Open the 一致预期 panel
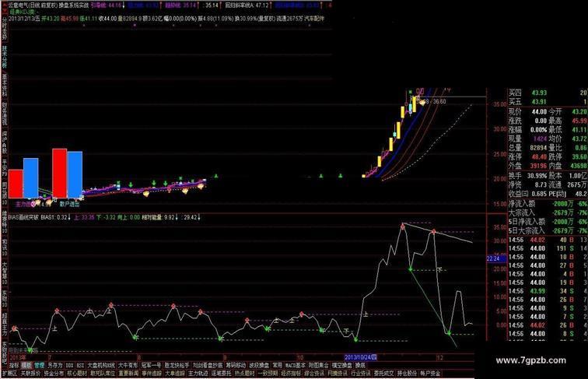 [268, 374]
